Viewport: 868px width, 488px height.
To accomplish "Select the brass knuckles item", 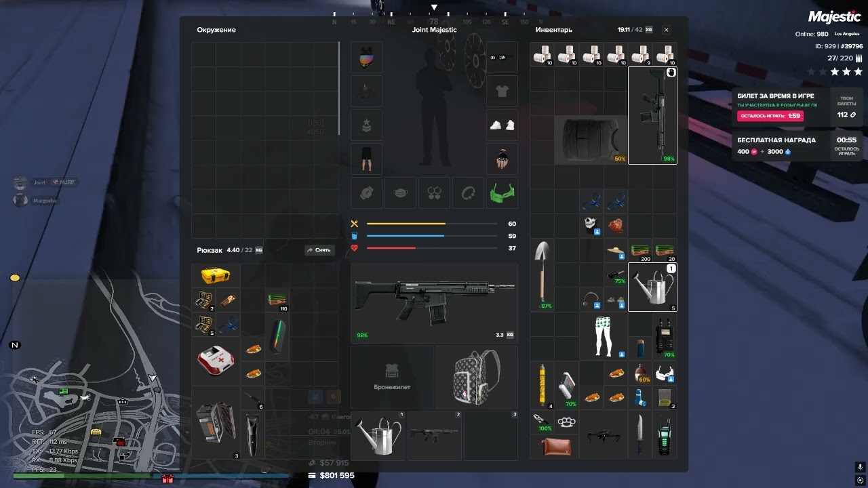I will 567,422.
